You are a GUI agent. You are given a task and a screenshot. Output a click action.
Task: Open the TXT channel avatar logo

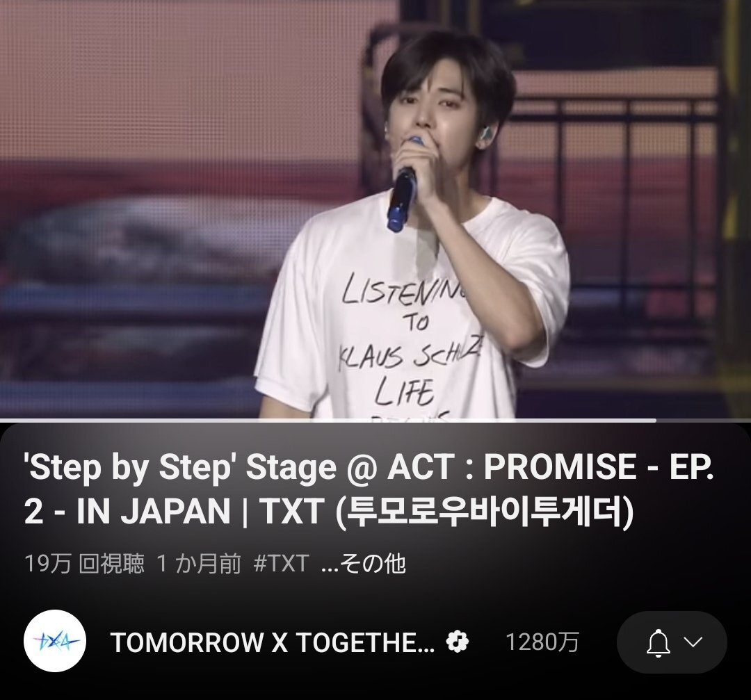(x=55, y=641)
